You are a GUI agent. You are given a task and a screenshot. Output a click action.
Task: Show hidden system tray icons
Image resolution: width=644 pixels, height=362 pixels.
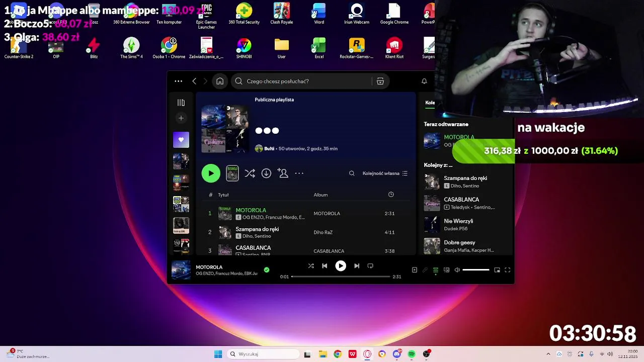click(x=548, y=354)
